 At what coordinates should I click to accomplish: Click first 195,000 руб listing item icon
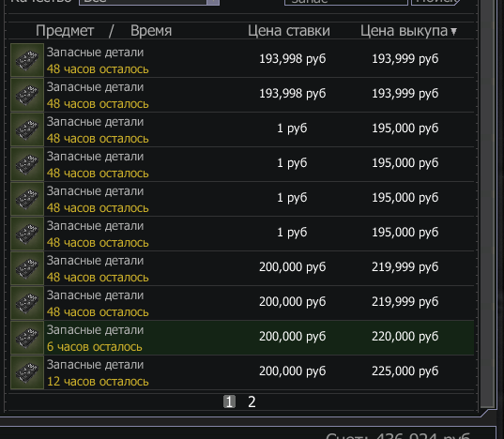coord(27,129)
